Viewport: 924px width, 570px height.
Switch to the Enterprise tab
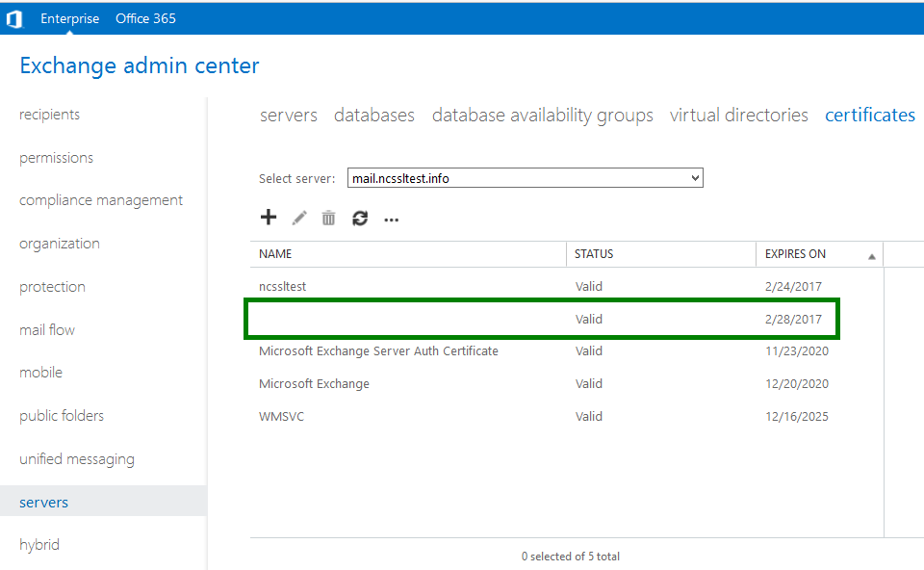(69, 19)
